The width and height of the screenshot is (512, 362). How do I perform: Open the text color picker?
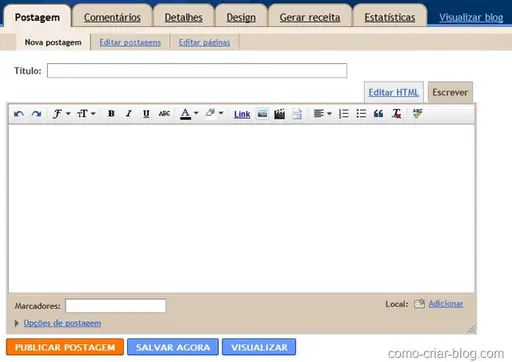click(189, 114)
